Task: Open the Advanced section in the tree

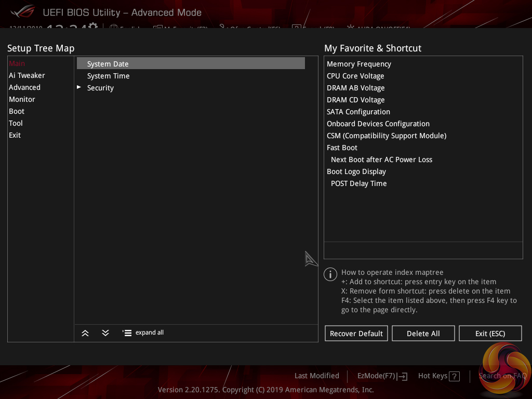Action: tap(24, 87)
